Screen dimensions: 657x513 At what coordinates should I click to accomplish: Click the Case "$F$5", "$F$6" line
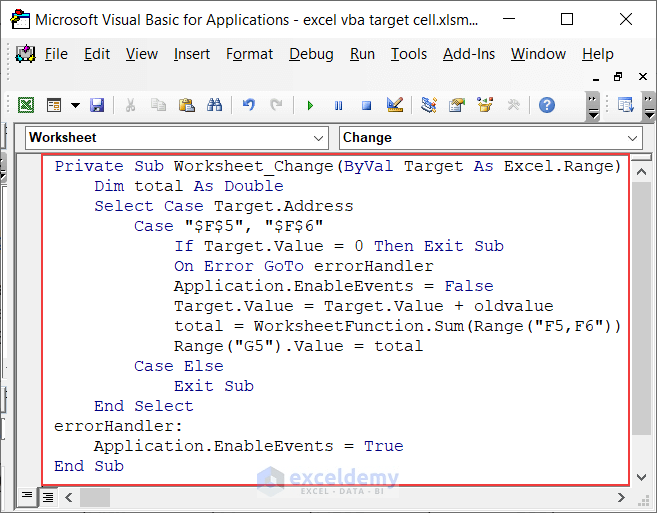coord(229,226)
